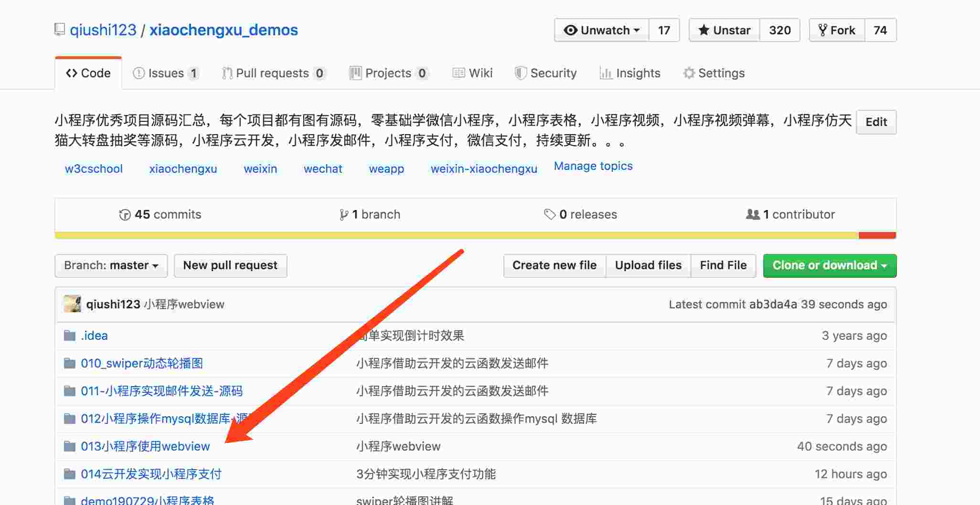Open the Insights tab
Screen dimensions: 980x505
(630, 73)
